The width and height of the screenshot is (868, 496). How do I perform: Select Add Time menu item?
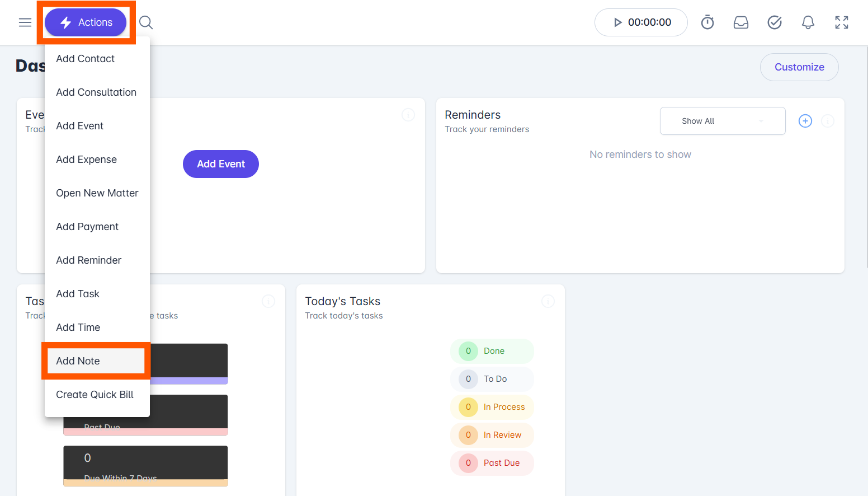97,327
